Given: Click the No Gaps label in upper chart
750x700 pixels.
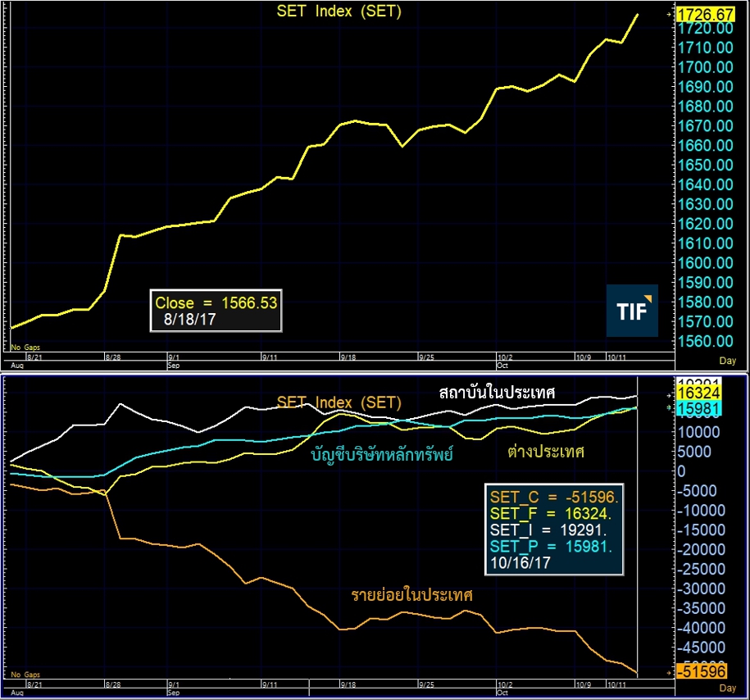Looking at the screenshot, I should pos(25,348).
